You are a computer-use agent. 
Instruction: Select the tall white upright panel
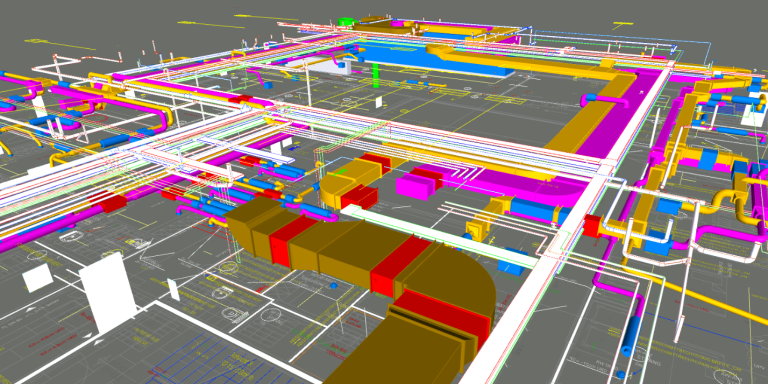(x=108, y=292)
